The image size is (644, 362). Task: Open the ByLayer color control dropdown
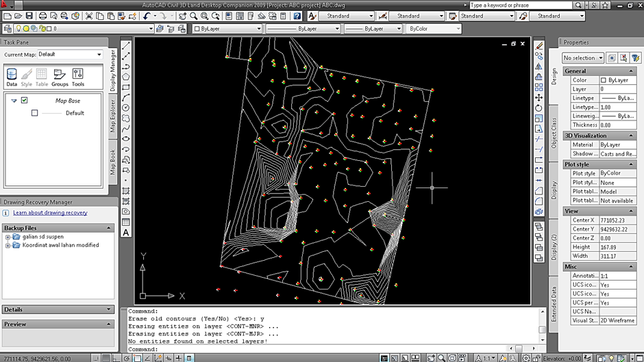click(227, 29)
